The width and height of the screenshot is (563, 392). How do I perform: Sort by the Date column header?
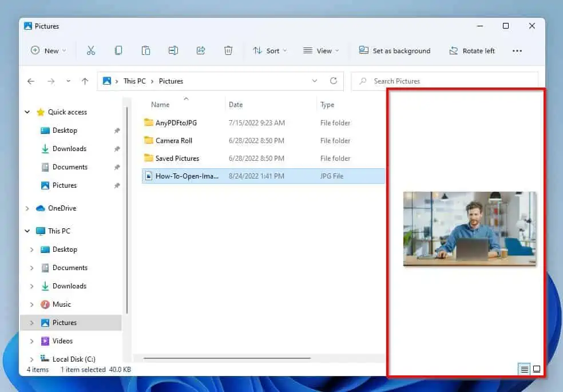(x=236, y=105)
